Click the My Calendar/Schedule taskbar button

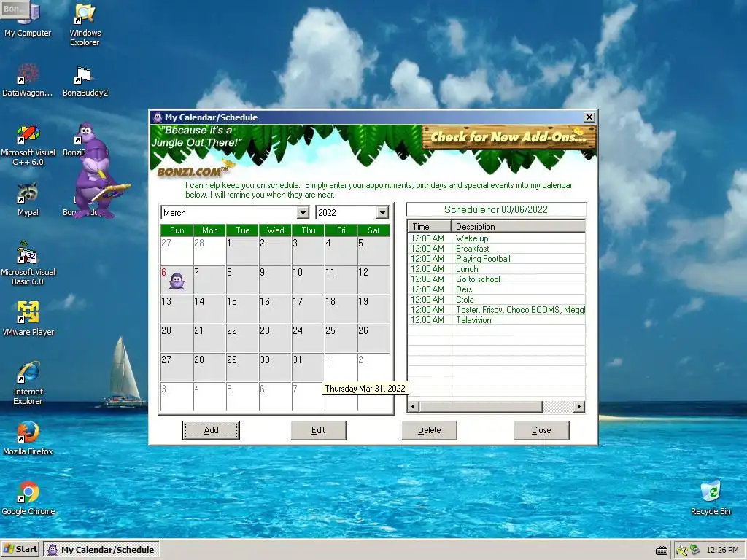101,550
